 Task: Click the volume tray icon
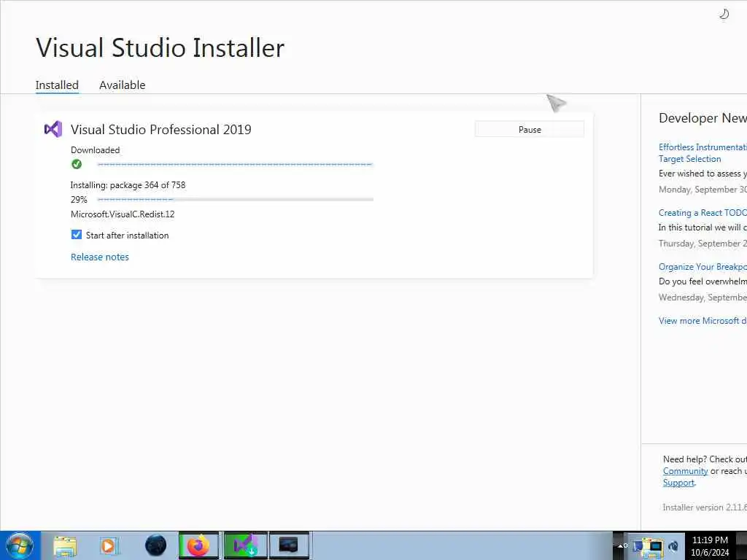pyautogui.click(x=673, y=545)
